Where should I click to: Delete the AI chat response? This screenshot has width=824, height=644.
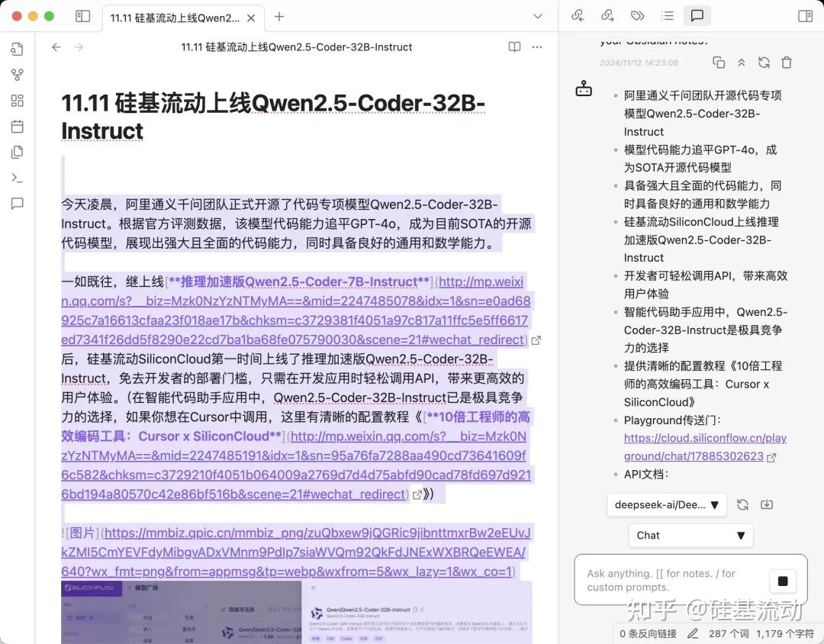pyautogui.click(x=787, y=63)
